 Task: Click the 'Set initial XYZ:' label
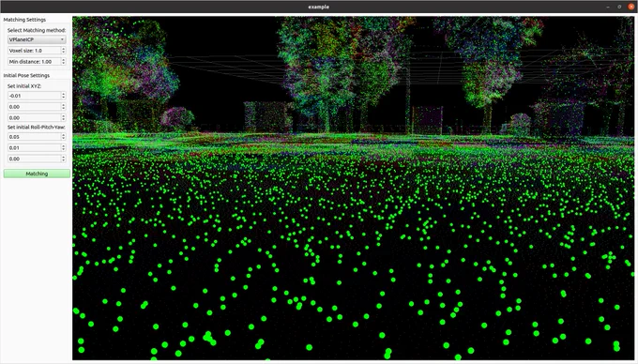[24, 86]
